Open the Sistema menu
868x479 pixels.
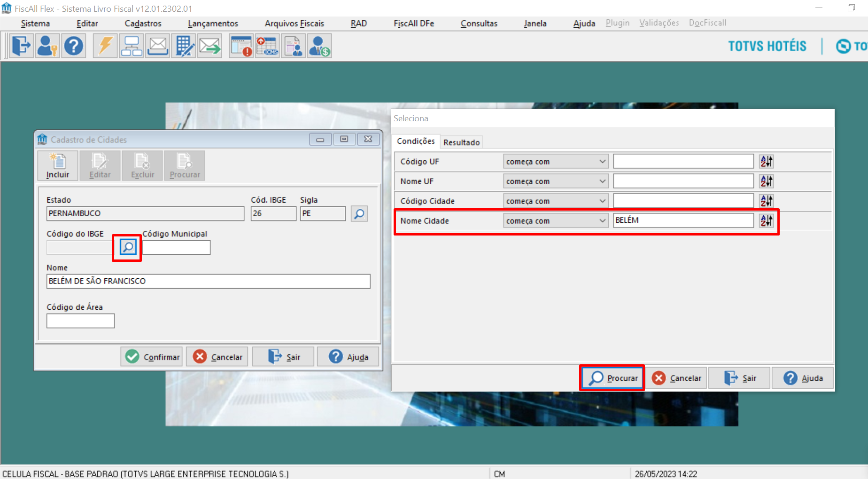pyautogui.click(x=35, y=23)
